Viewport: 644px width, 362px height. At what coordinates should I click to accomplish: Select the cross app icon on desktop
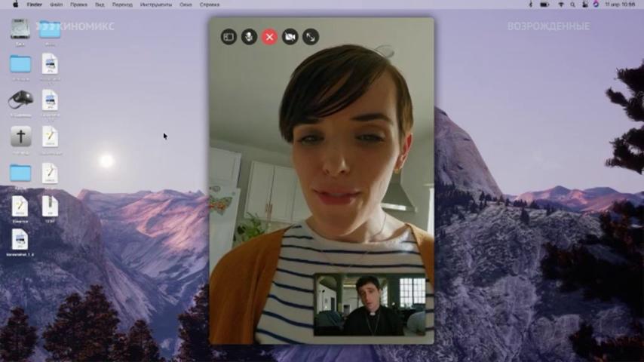[20, 137]
